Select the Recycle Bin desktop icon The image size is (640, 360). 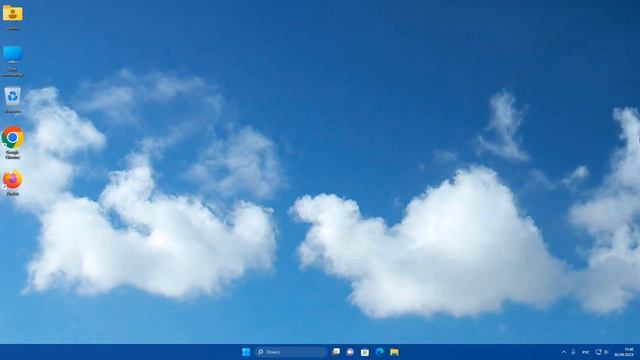[13, 100]
